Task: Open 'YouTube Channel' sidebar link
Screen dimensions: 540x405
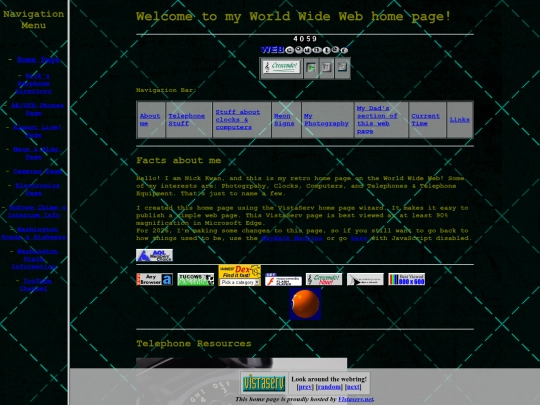Action: point(36,284)
